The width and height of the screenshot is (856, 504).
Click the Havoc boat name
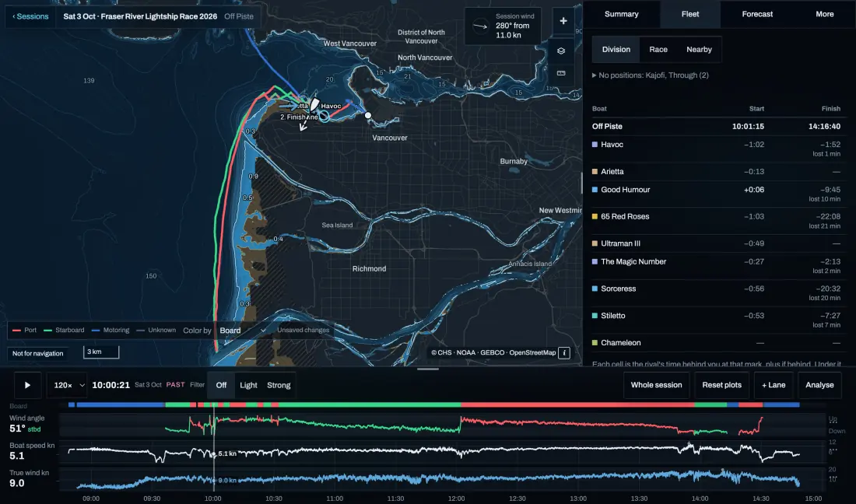coord(612,145)
